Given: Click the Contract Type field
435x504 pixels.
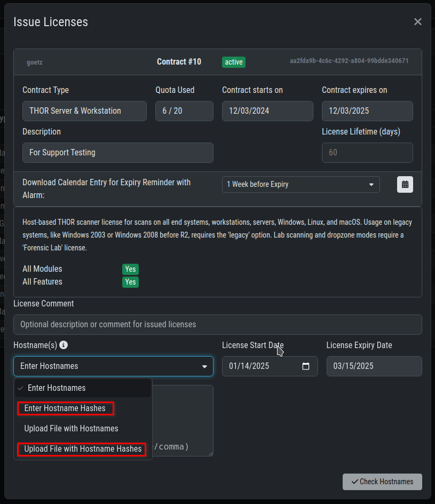Looking at the screenshot, I should pyautogui.click(x=84, y=111).
